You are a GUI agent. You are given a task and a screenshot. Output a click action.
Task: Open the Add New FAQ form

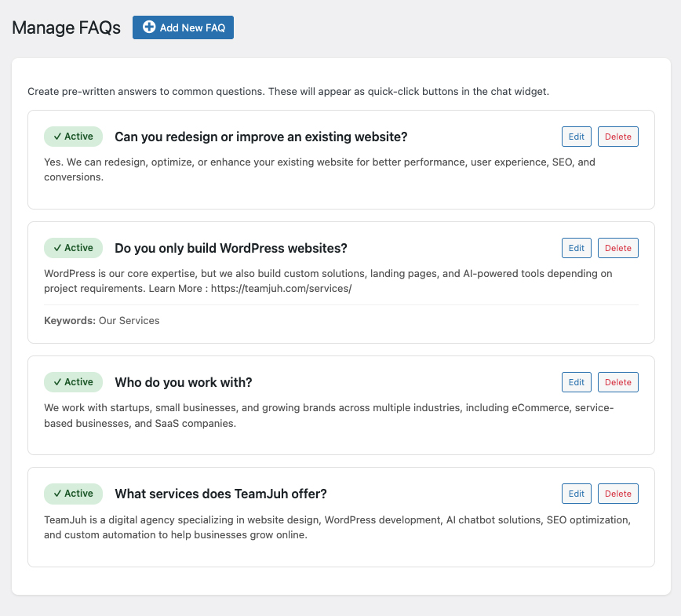click(x=183, y=27)
